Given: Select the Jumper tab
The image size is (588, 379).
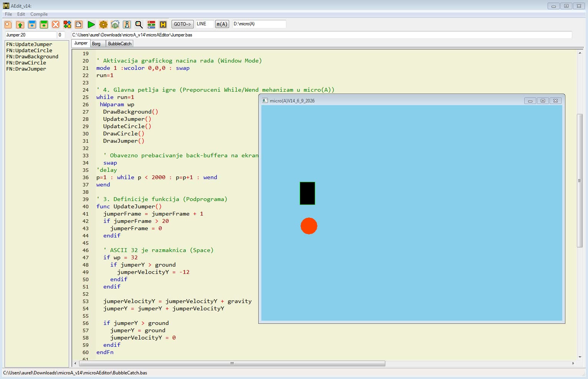Looking at the screenshot, I should click(81, 43).
